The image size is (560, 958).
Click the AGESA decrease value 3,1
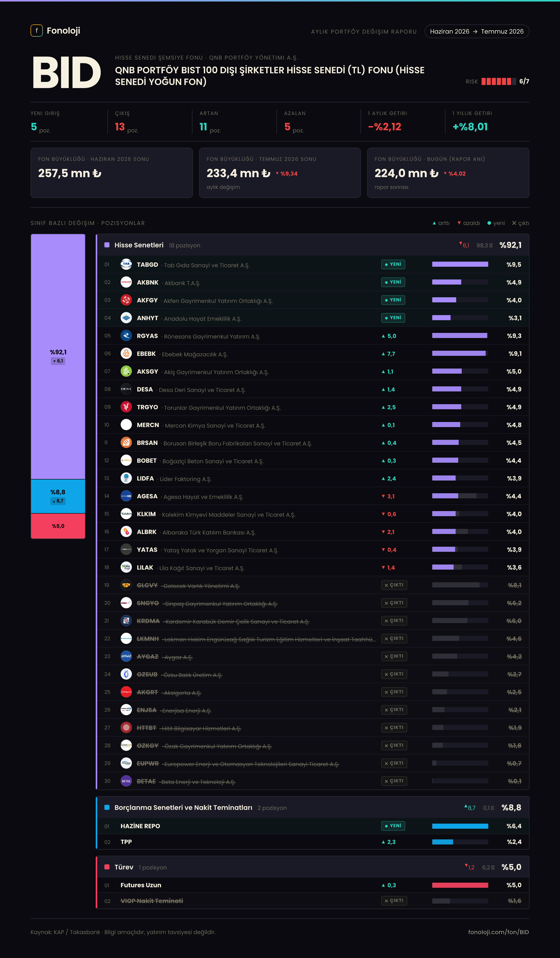(388, 496)
